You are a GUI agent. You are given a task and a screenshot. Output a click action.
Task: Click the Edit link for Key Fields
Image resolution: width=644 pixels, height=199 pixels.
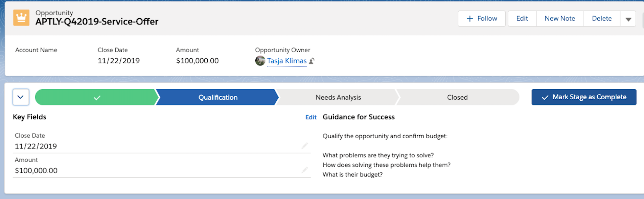click(310, 117)
